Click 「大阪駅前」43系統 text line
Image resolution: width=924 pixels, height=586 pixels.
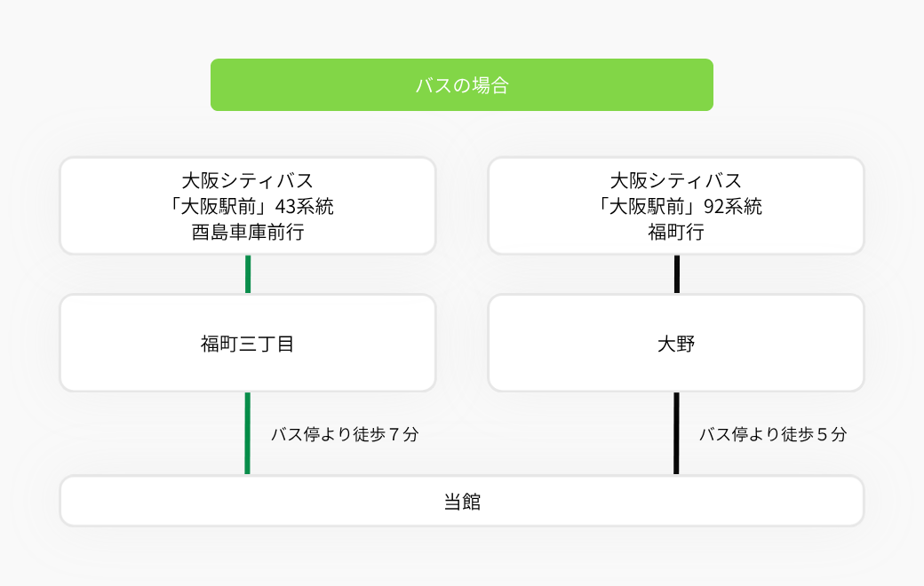248,206
